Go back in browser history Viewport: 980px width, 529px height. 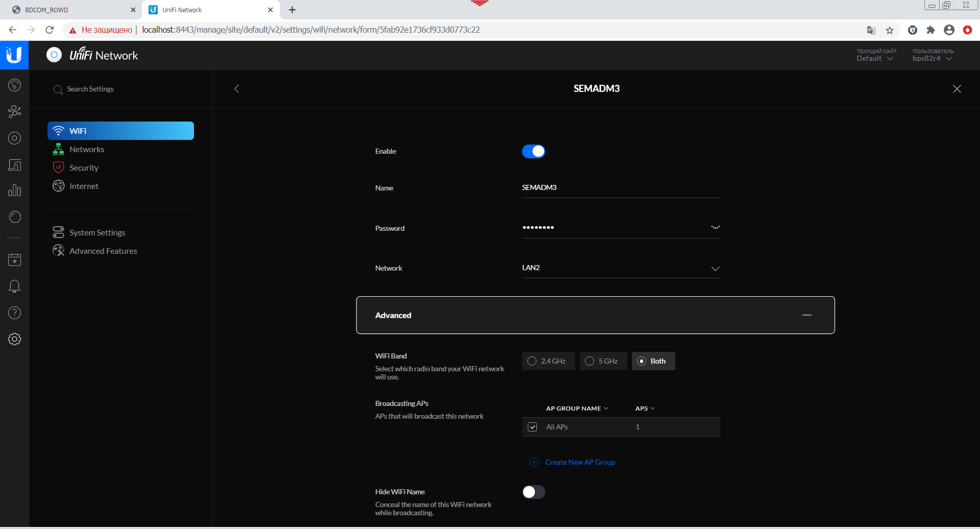pos(12,30)
